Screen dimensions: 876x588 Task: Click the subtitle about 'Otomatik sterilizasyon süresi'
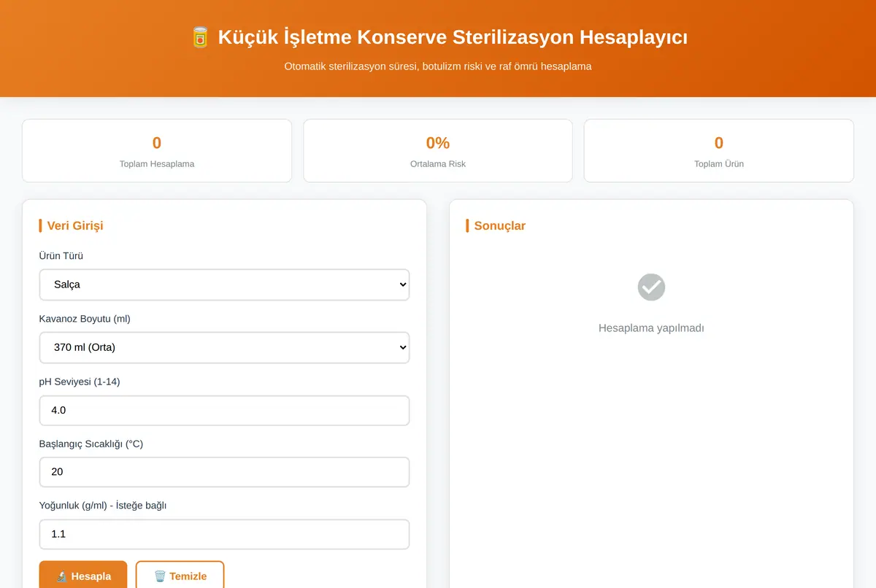[x=438, y=66]
